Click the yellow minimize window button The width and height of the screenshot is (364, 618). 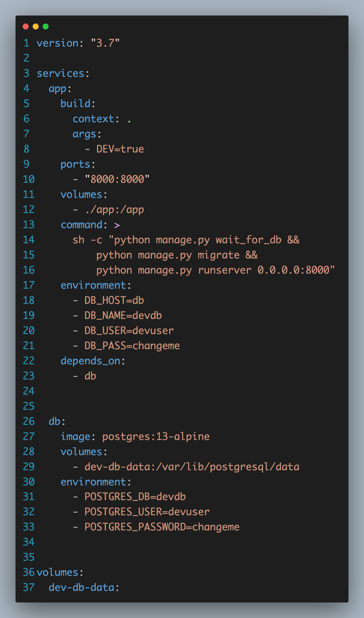tap(36, 26)
